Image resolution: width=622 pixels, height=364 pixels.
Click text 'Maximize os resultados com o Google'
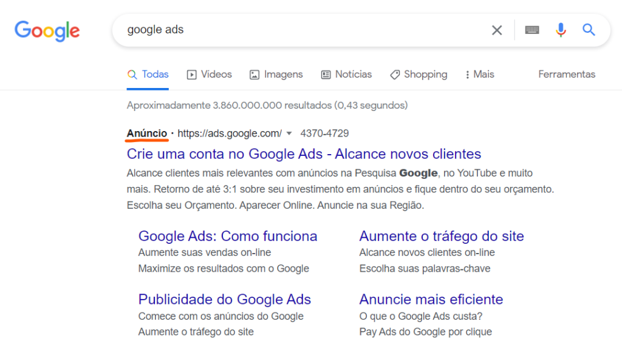tap(224, 269)
